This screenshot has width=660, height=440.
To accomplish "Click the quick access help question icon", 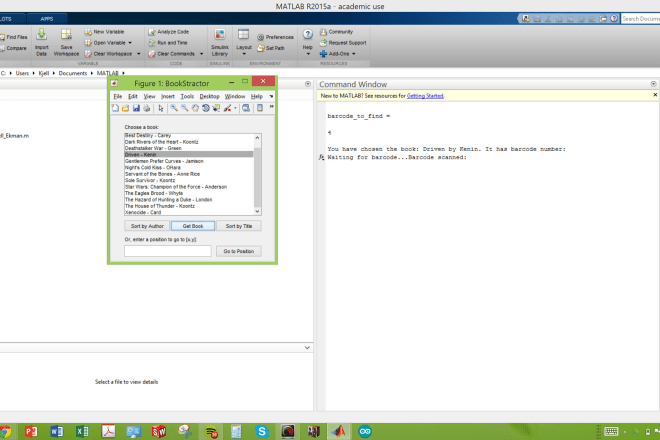I will (x=614, y=19).
